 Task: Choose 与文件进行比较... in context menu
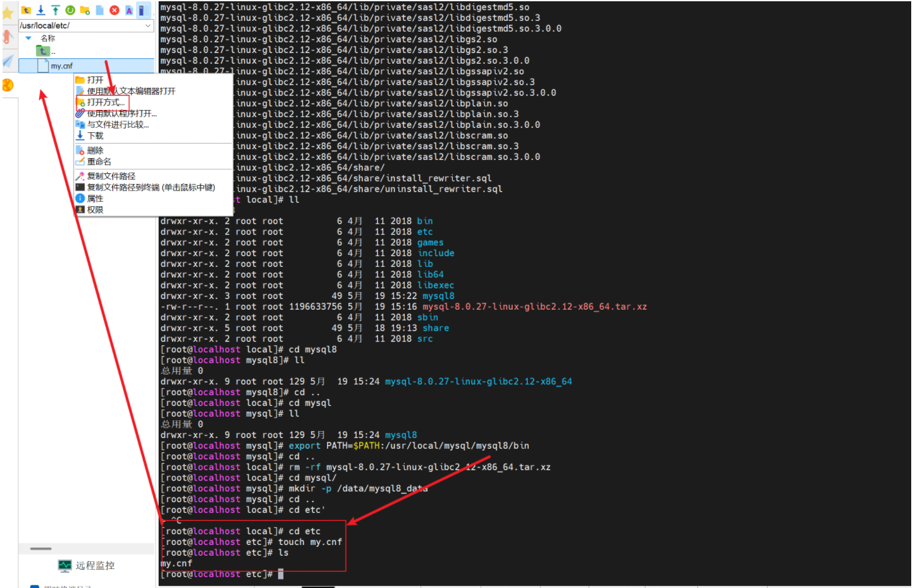click(118, 125)
